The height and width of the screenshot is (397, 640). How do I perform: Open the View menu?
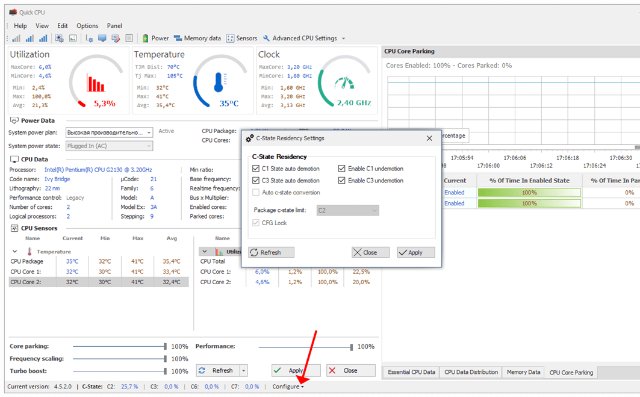point(42,26)
